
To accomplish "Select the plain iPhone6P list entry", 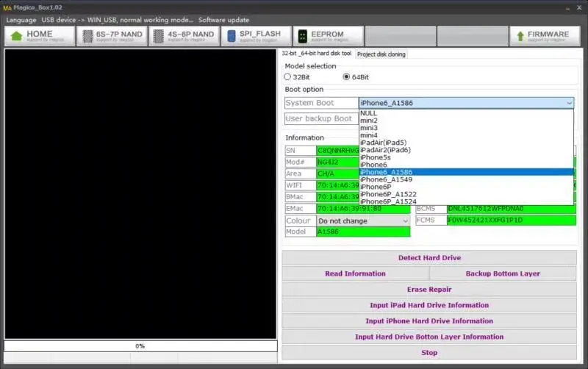I will pyautogui.click(x=466, y=187).
